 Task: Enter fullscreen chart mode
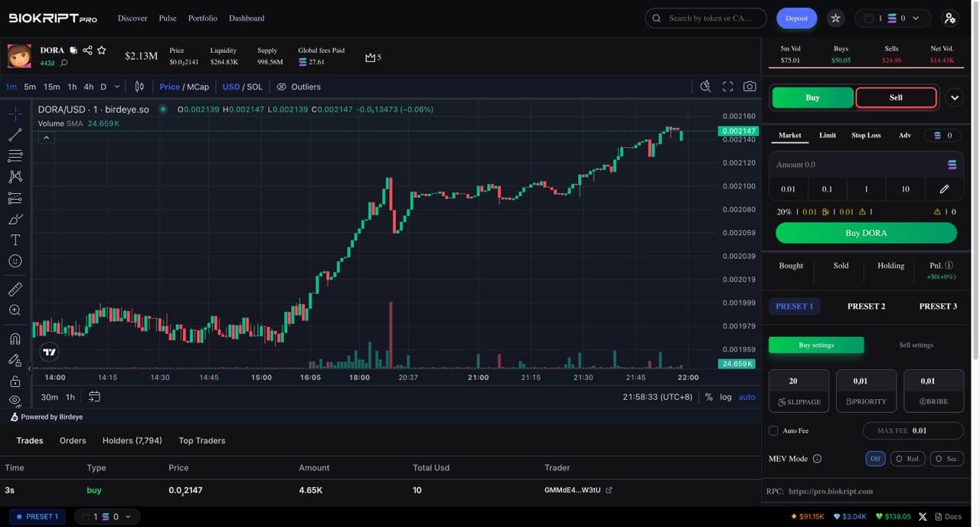[x=727, y=87]
